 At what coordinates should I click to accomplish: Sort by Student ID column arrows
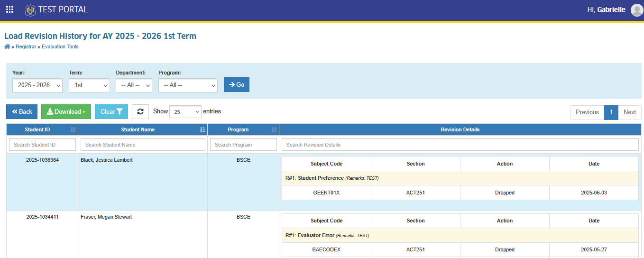pyautogui.click(x=73, y=129)
